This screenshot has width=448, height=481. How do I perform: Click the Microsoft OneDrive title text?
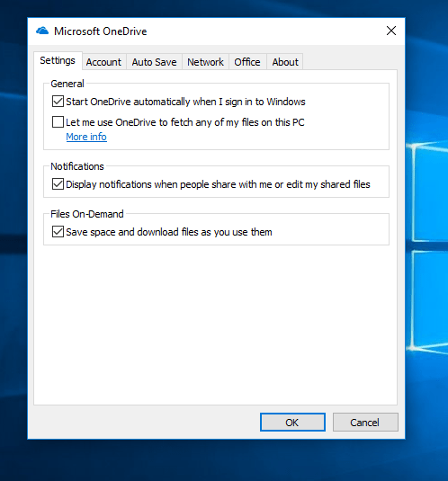pyautogui.click(x=101, y=31)
